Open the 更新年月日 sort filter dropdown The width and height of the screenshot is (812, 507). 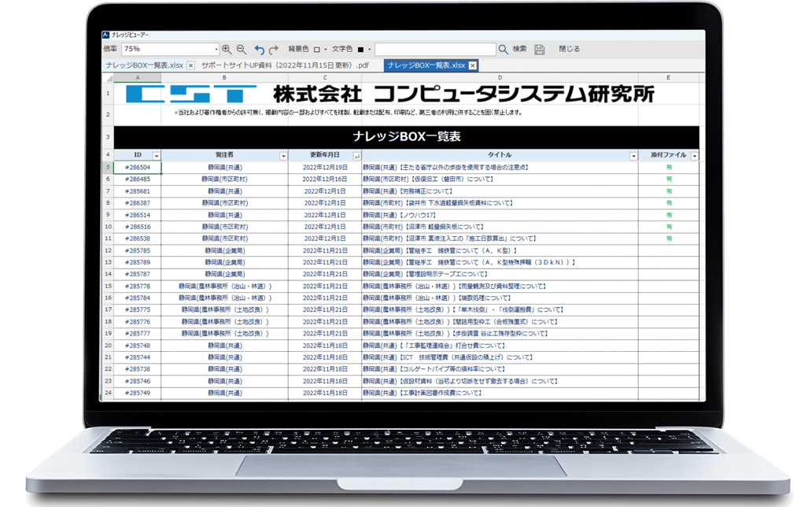tap(356, 156)
